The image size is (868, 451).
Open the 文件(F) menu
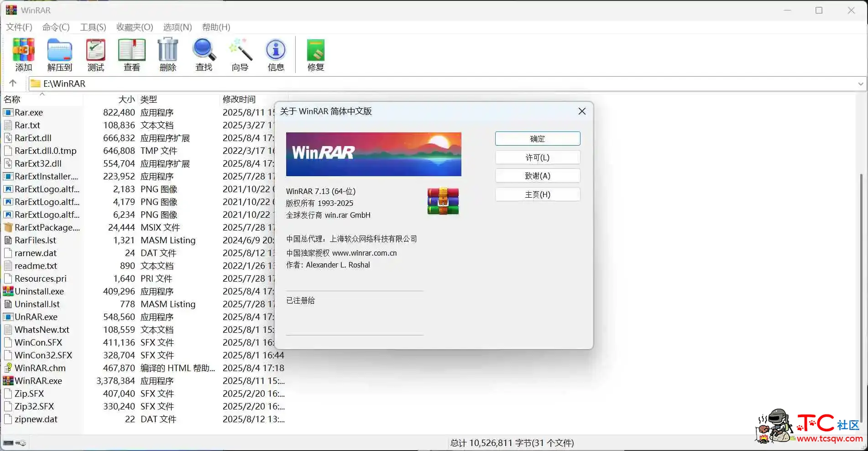click(x=19, y=27)
